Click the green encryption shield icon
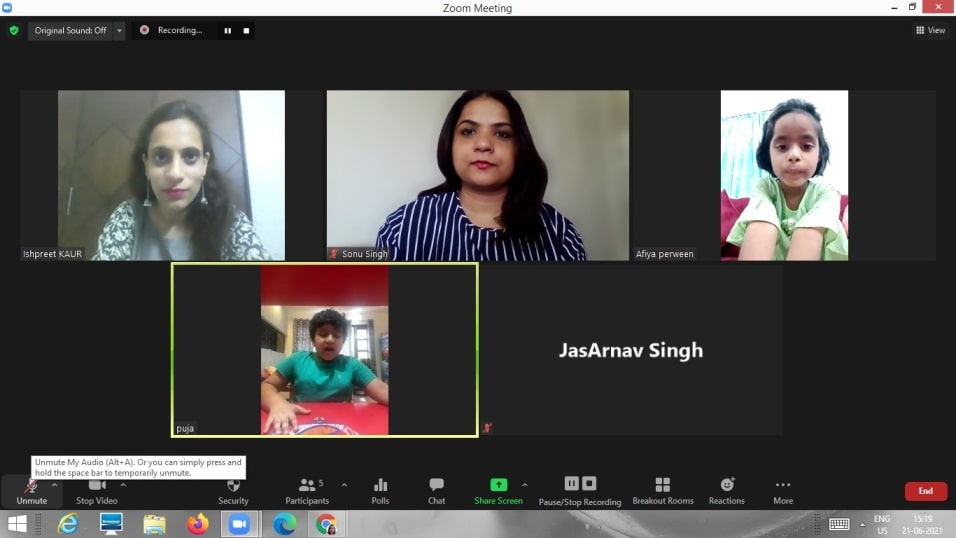The height and width of the screenshot is (538, 956). (14, 31)
